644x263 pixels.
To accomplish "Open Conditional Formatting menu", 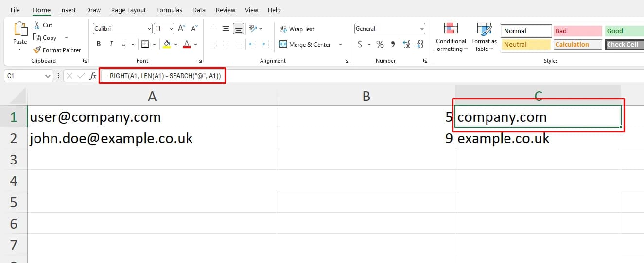I will pos(451,37).
